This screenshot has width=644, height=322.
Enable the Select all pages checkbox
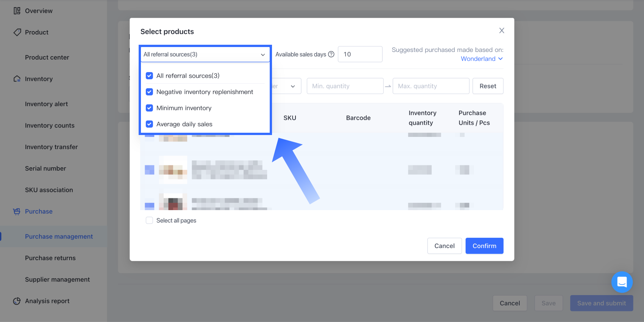tap(149, 220)
